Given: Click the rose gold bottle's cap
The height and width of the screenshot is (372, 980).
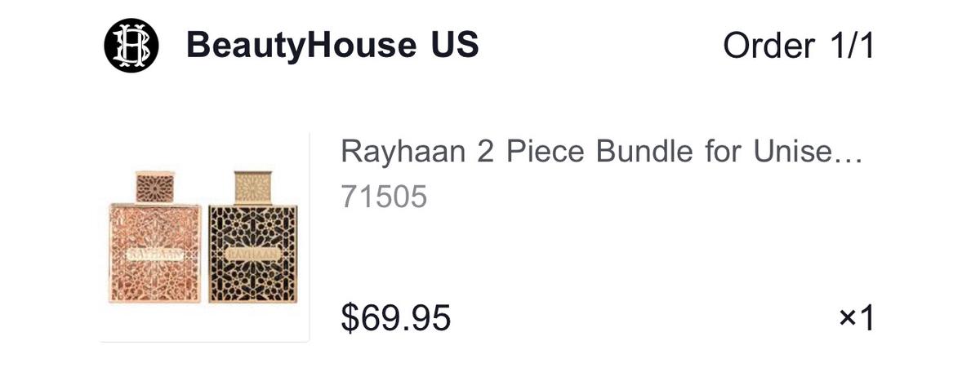Looking at the screenshot, I should pos(154,186).
